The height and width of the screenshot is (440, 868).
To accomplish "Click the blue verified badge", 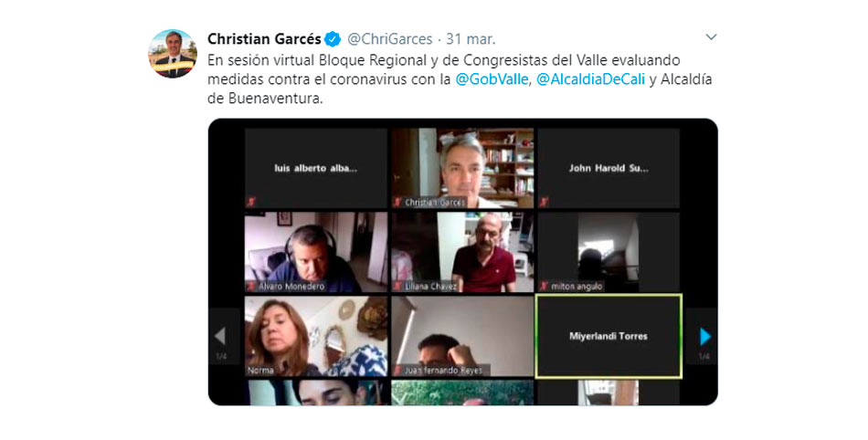I will click(x=333, y=39).
